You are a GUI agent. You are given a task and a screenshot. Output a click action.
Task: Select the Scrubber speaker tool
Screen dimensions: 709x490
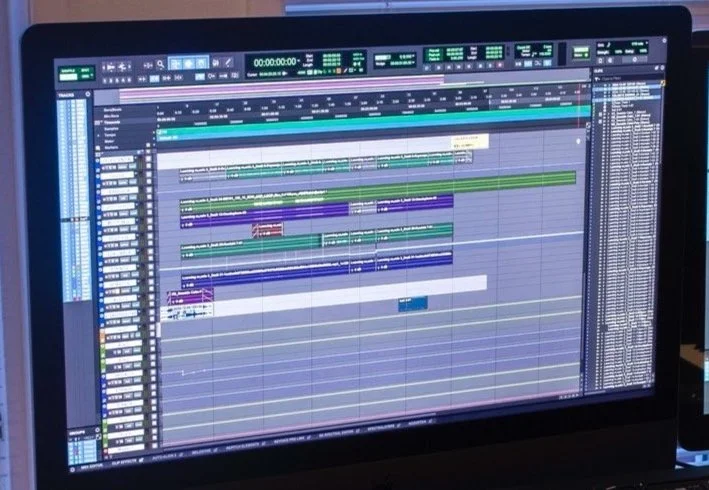[x=216, y=62]
